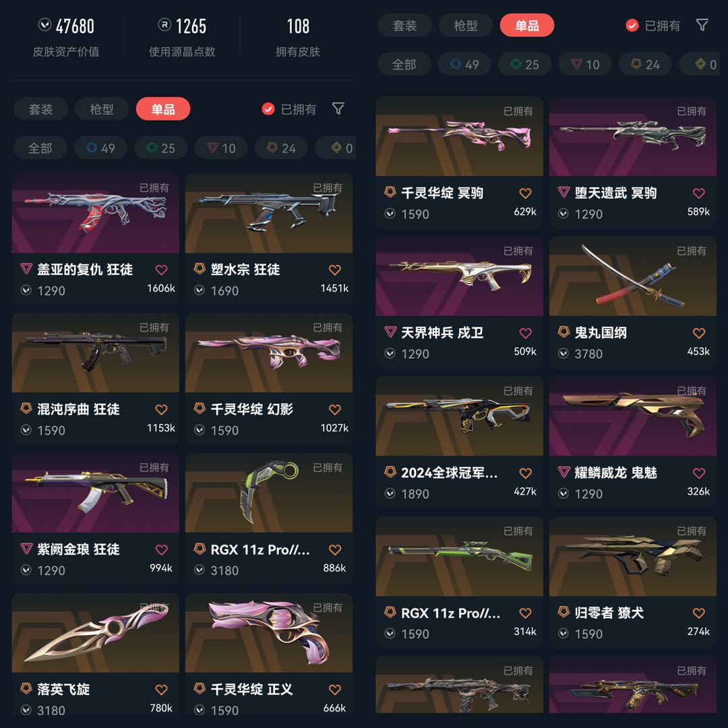Image resolution: width=728 pixels, height=728 pixels.
Task: Select left panel tier filter showing 49
Action: 100,148
